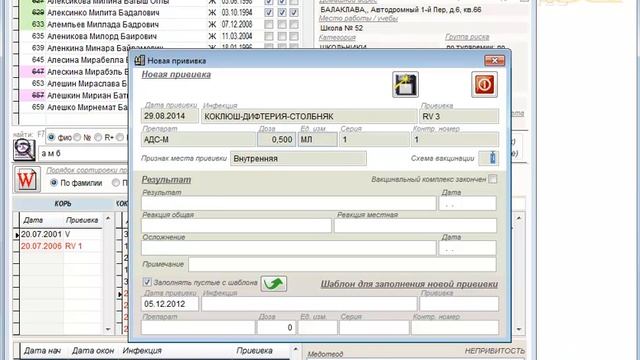Click the Дата field next to Результат

pos(467,203)
